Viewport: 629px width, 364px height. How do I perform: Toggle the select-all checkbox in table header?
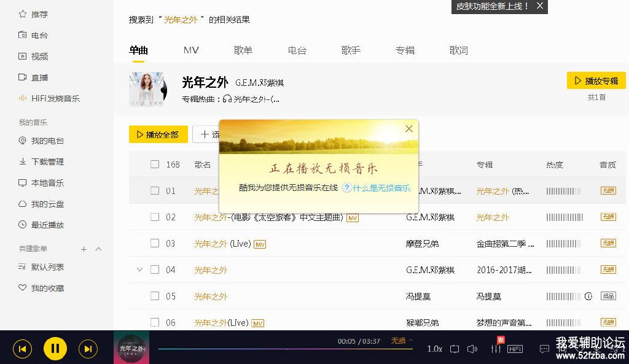pyautogui.click(x=155, y=165)
